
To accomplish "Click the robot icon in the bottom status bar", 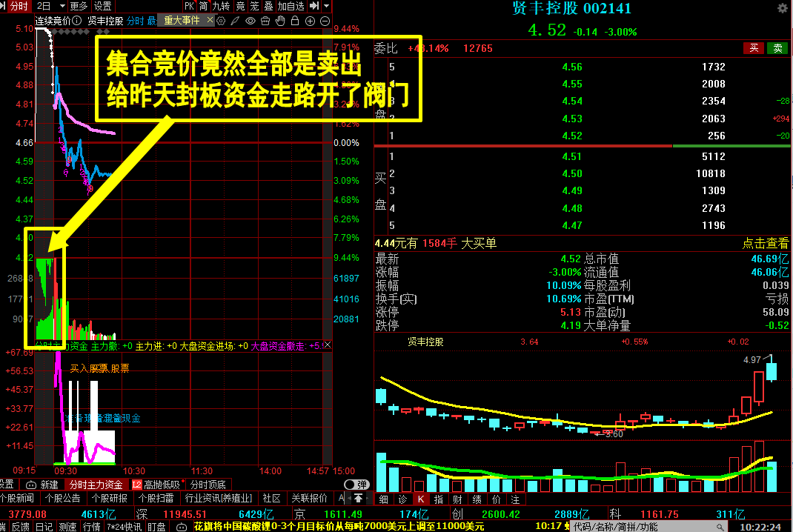I will 181,527.
